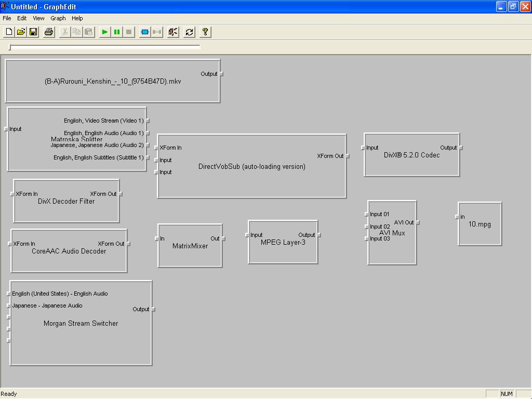Screen dimensions: 532x399
Task: Click CoreAAC Audio Decoder's XForm In pin
Action: pos(9,244)
